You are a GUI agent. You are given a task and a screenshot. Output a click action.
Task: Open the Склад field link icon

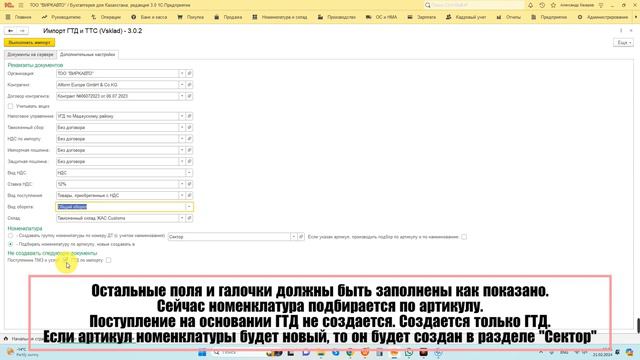click(x=189, y=218)
